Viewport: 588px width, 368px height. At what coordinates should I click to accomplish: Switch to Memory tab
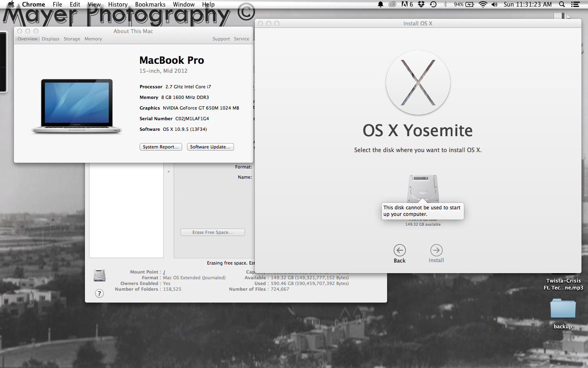(x=93, y=39)
